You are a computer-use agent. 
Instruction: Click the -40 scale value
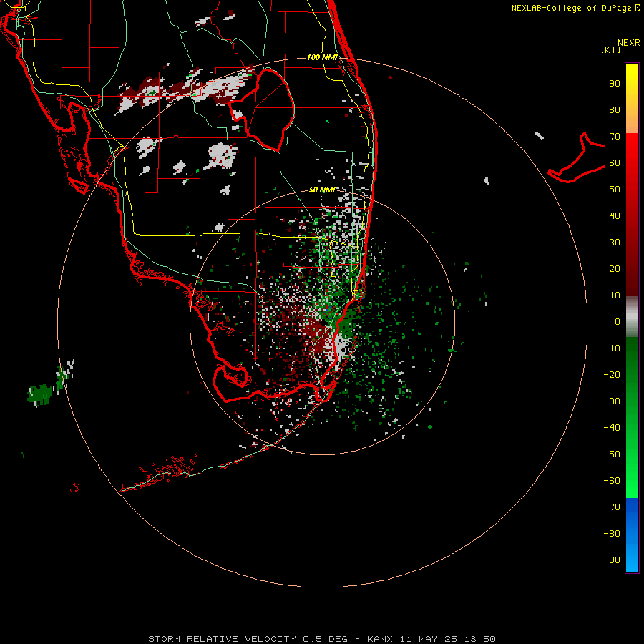(x=612, y=428)
